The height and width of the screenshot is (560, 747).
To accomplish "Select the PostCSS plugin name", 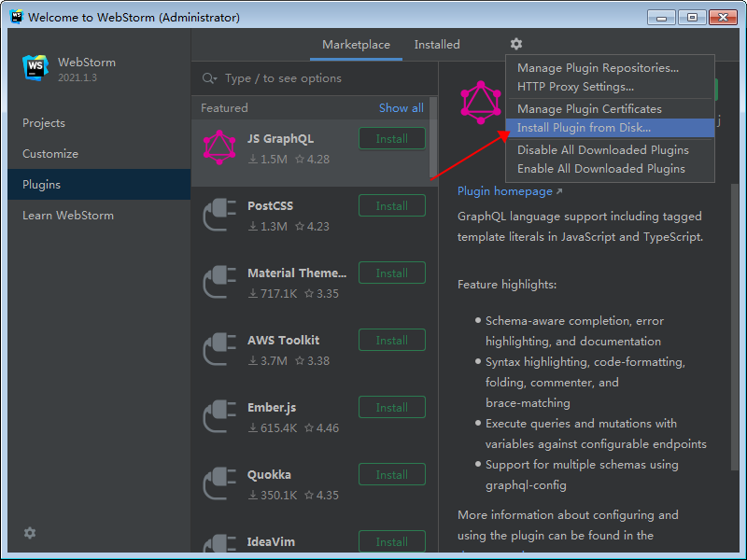I will click(x=270, y=205).
